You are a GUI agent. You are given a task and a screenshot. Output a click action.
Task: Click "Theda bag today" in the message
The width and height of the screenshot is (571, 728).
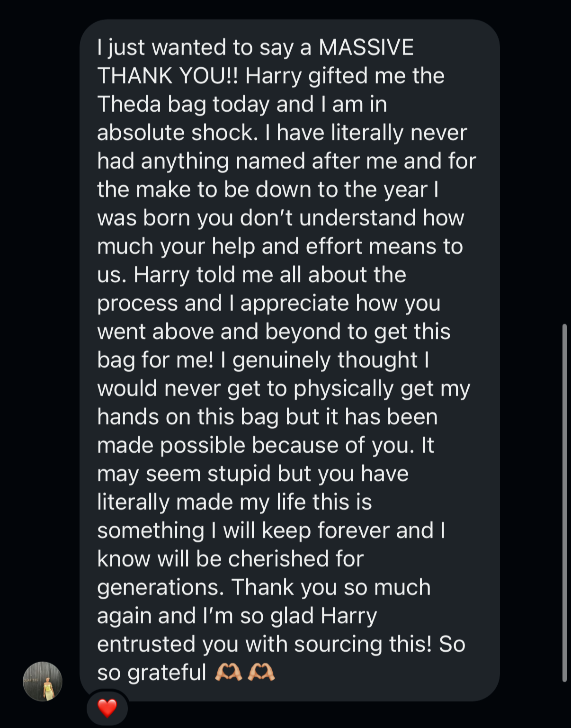(x=183, y=104)
